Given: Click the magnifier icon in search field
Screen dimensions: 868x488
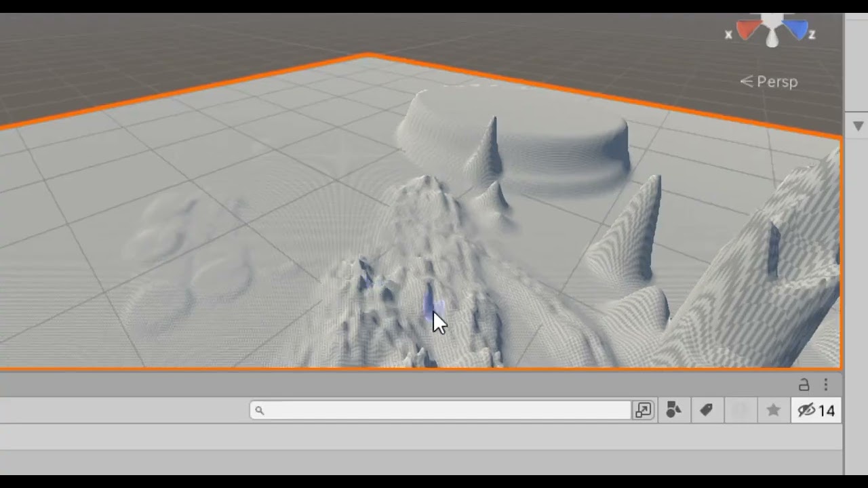Looking at the screenshot, I should (259, 410).
